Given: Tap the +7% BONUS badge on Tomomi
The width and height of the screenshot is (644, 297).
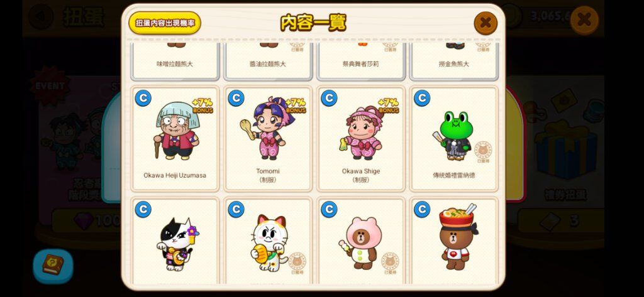Looking at the screenshot, I should (x=296, y=105).
